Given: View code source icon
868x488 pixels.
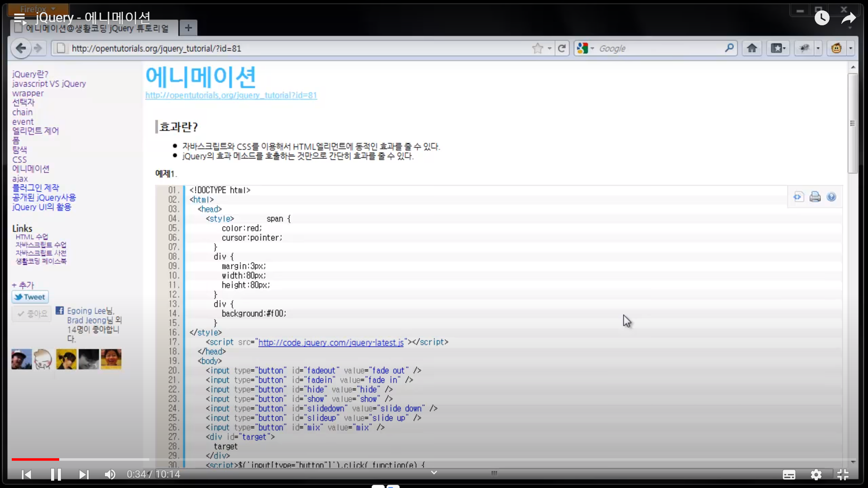Looking at the screenshot, I should coord(798,197).
